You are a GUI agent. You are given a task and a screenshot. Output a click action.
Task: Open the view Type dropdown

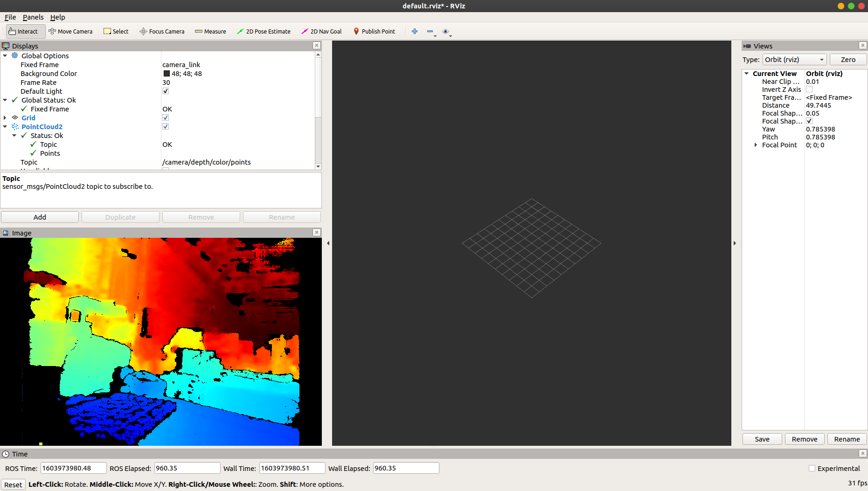[794, 59]
